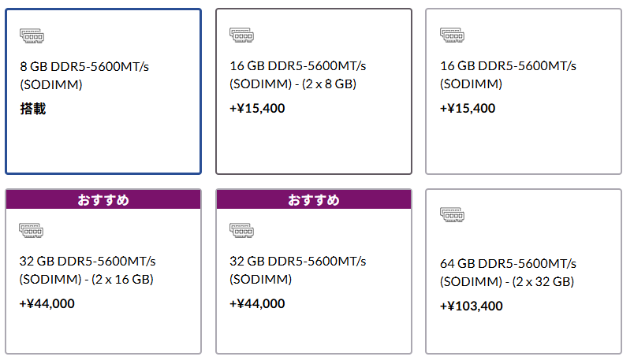Image resolution: width=634 pixels, height=364 pixels.
Task: Click +¥15,400 price on single 16 GB card
Action: (x=468, y=108)
